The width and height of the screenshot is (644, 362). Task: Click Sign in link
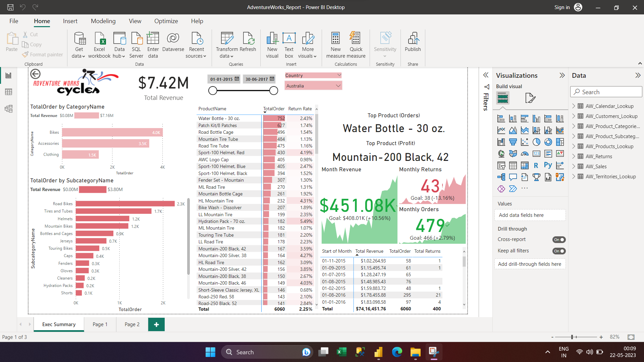(x=562, y=7)
